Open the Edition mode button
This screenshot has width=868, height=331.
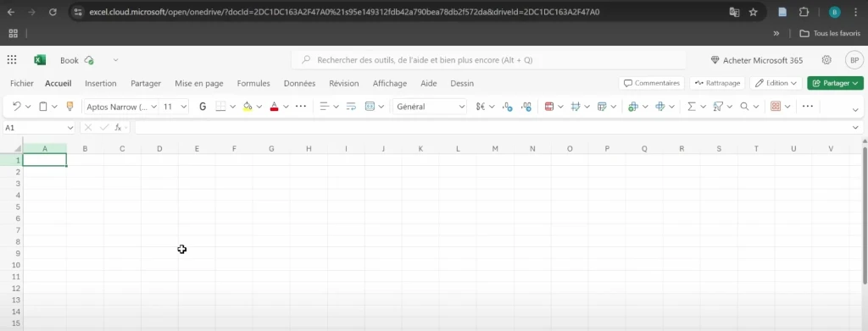pyautogui.click(x=776, y=83)
